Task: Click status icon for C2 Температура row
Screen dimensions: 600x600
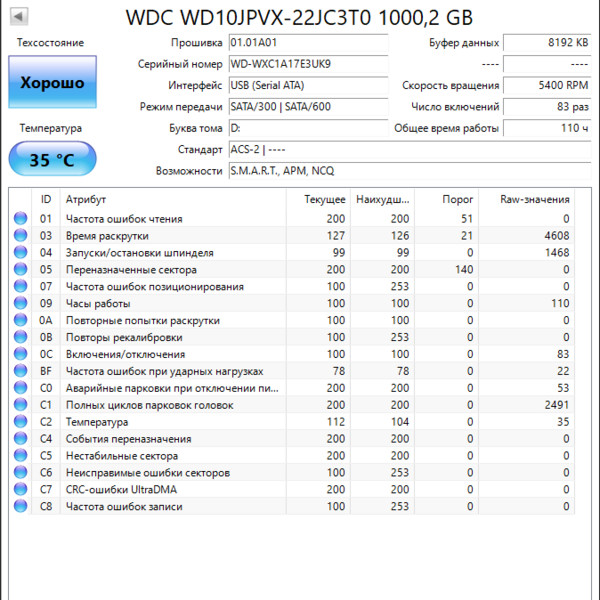Action: click(20, 421)
